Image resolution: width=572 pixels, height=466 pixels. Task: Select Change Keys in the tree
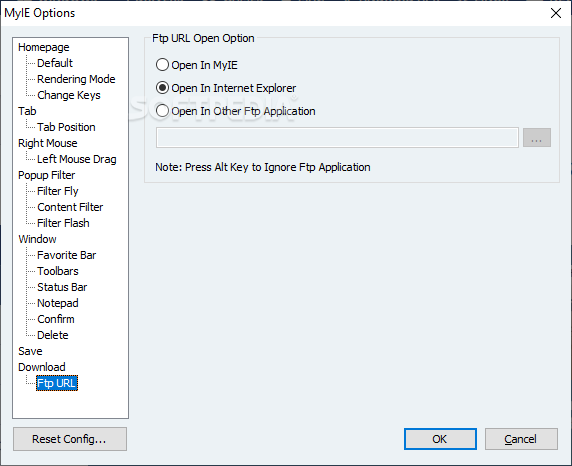69,95
